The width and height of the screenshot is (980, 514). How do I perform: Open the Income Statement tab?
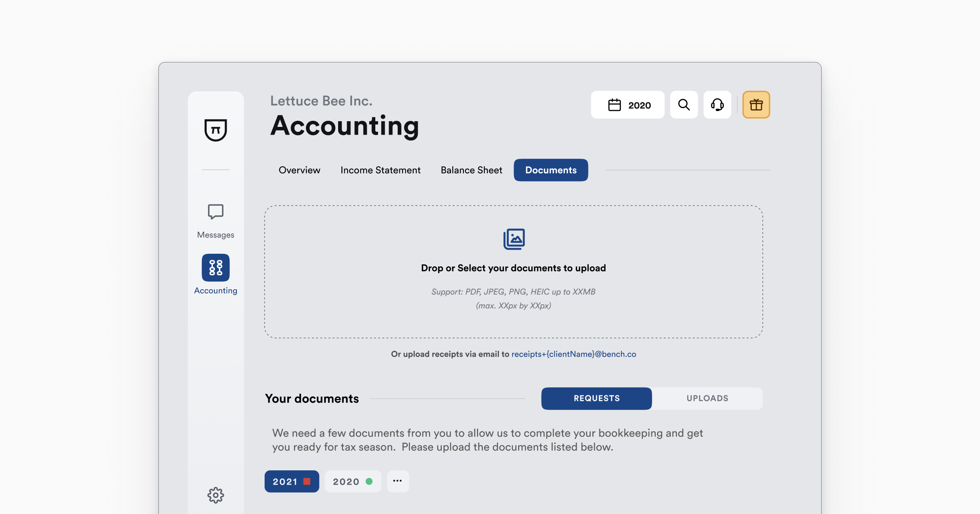(x=380, y=170)
